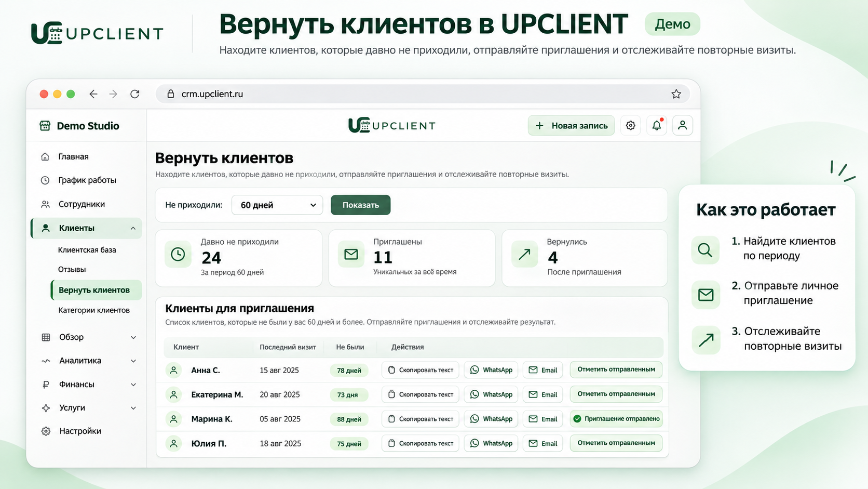Expand the Услуги sidebar section
Viewport: 868px width, 489px height.
pyautogui.click(x=133, y=408)
